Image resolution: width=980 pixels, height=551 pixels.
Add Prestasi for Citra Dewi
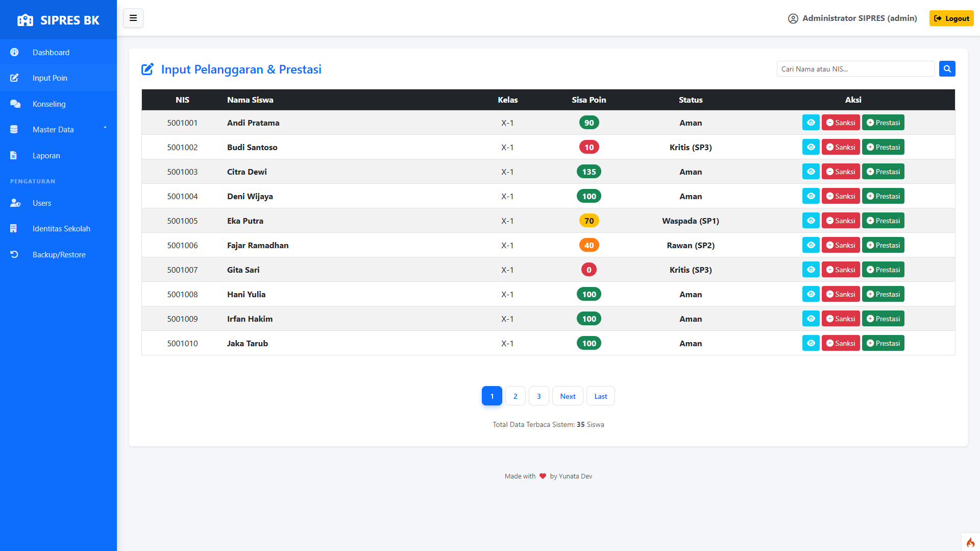click(x=883, y=172)
